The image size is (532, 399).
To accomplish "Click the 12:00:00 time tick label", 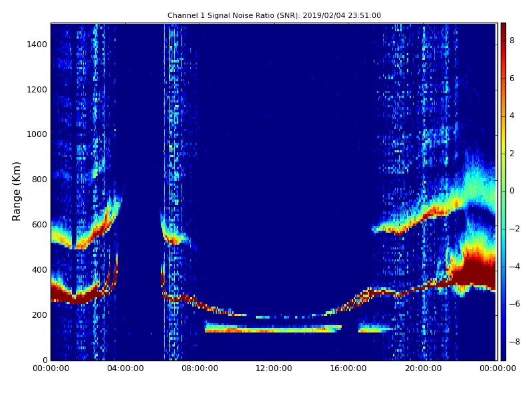I will tap(274, 368).
